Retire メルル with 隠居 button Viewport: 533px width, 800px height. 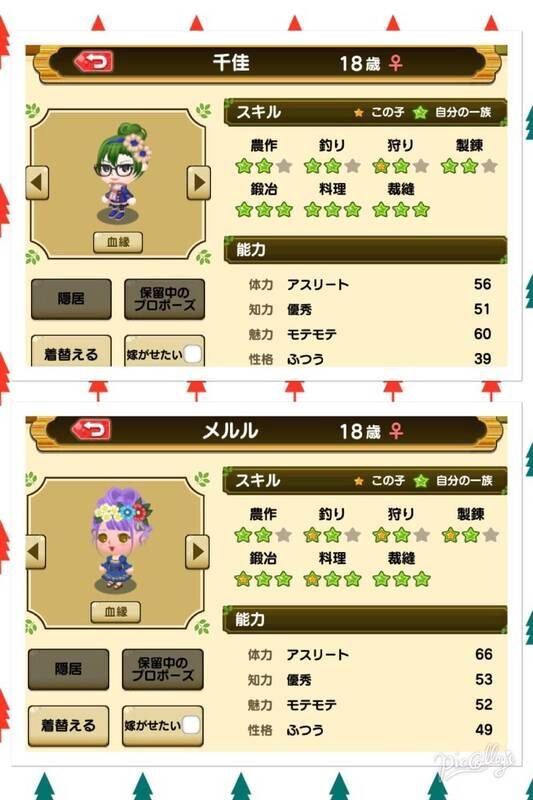(x=68, y=669)
